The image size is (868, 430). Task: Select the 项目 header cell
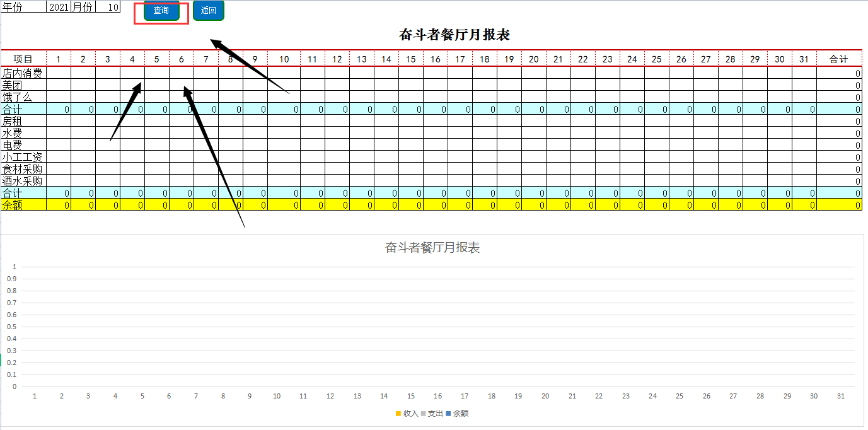coord(24,59)
